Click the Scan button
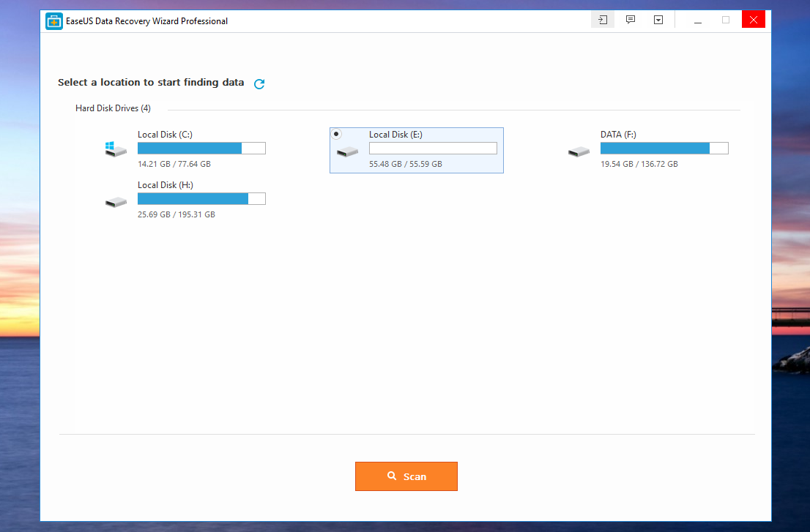Screen dimensions: 810x532 [x=406, y=476]
